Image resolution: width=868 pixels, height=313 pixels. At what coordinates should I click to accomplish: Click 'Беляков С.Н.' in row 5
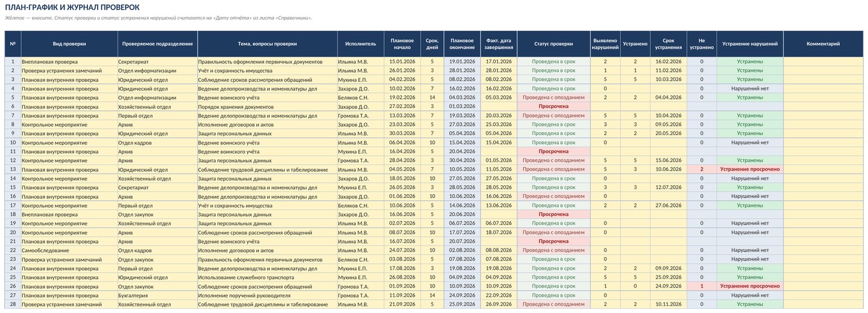pos(360,98)
